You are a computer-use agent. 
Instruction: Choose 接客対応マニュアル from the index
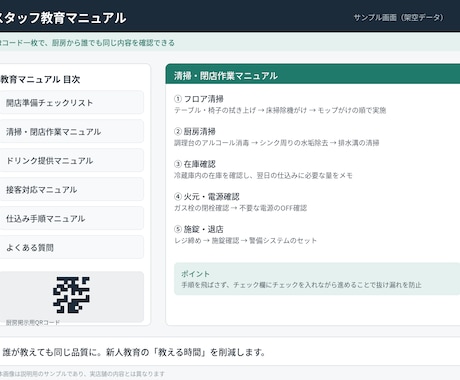[x=71, y=190]
